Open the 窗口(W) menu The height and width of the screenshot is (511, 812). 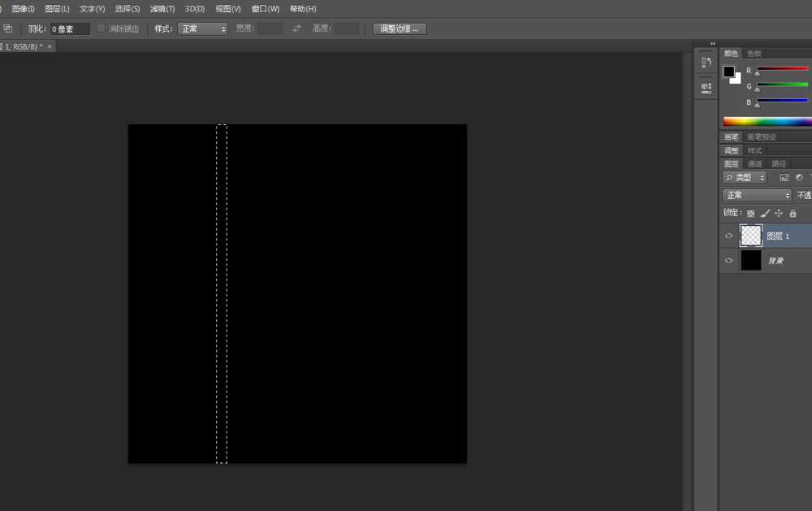click(x=266, y=9)
